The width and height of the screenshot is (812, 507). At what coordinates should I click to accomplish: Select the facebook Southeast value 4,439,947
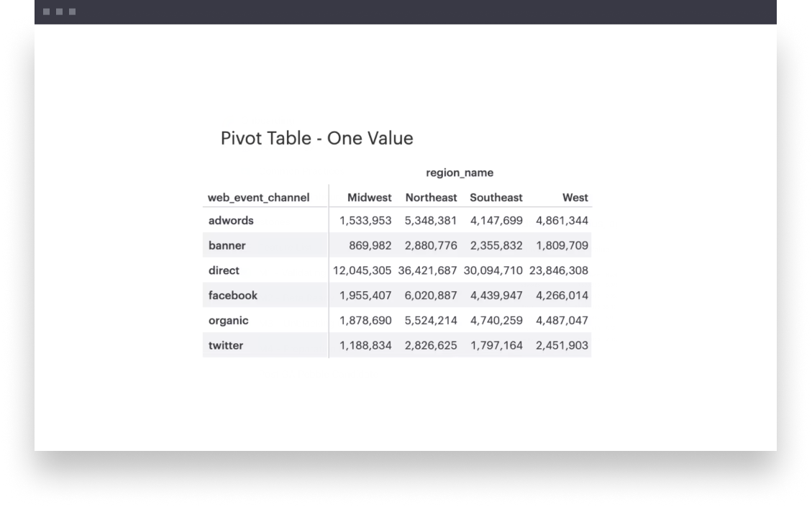[496, 296]
